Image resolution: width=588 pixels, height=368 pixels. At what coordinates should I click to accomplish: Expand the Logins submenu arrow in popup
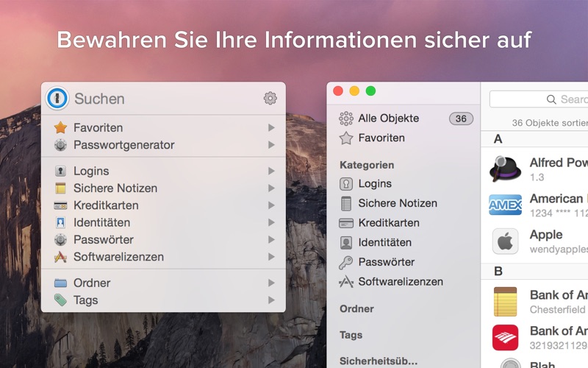pyautogui.click(x=271, y=171)
